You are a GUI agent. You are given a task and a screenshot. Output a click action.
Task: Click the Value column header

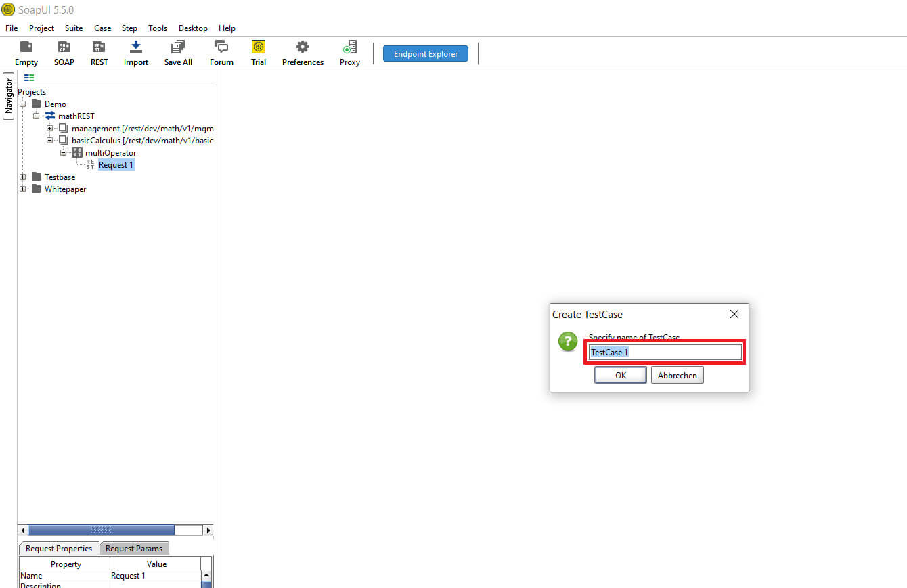(x=156, y=564)
